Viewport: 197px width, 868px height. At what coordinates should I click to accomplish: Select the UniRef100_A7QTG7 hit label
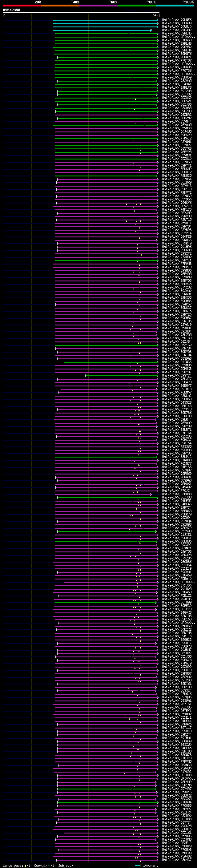[177, 61]
